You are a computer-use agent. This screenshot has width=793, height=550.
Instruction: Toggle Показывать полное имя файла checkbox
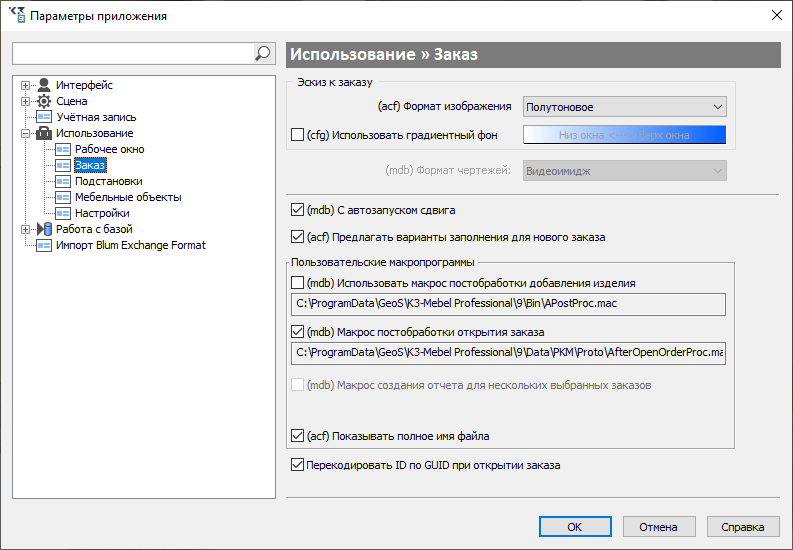297,435
